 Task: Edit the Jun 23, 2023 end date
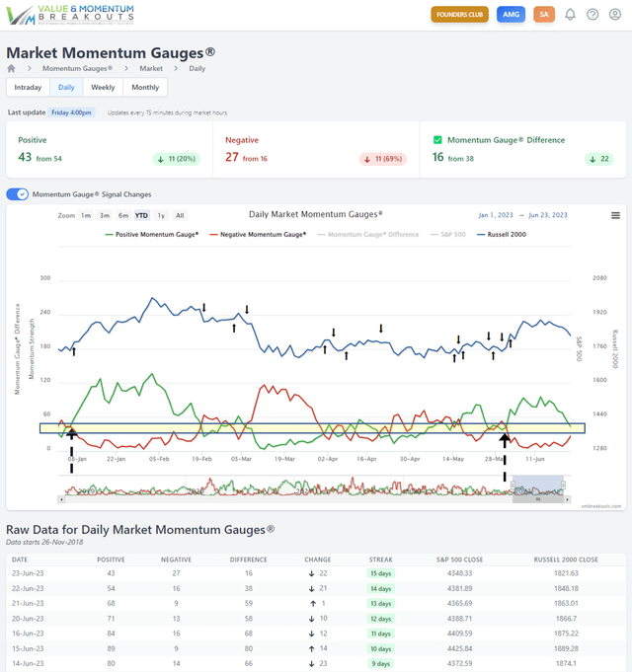click(x=547, y=215)
